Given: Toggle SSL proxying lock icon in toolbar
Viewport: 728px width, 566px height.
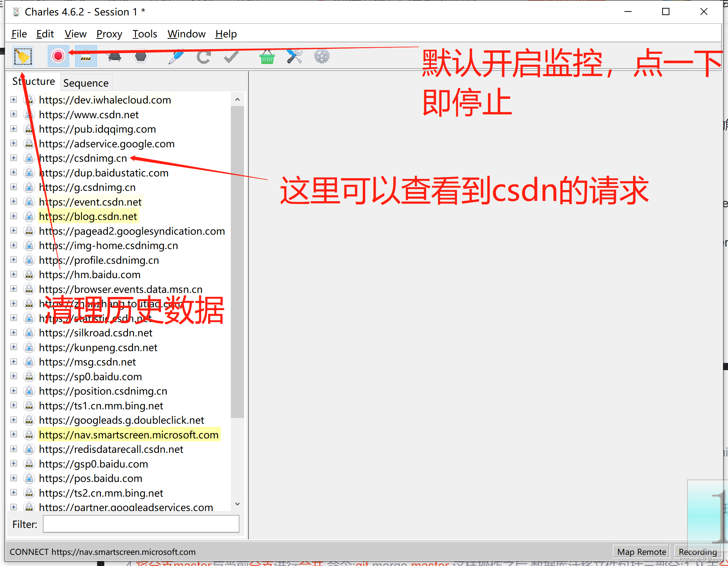Looking at the screenshot, I should tap(86, 56).
